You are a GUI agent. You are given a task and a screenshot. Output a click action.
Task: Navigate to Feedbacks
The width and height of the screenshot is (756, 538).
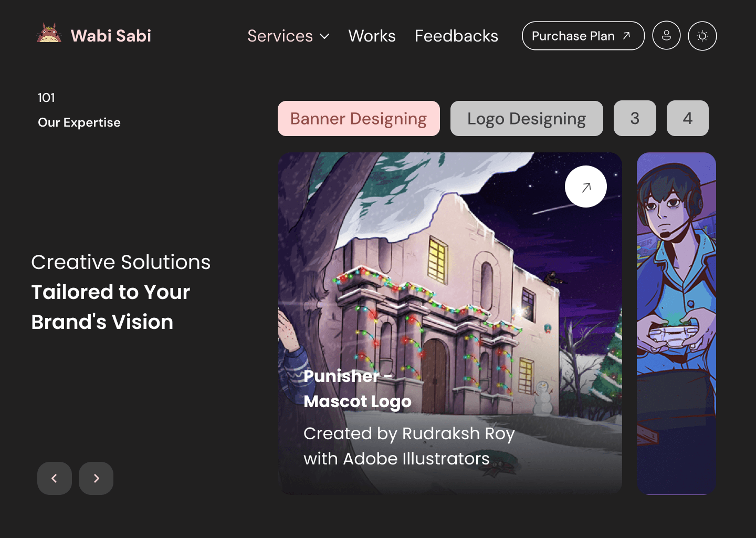click(x=456, y=36)
